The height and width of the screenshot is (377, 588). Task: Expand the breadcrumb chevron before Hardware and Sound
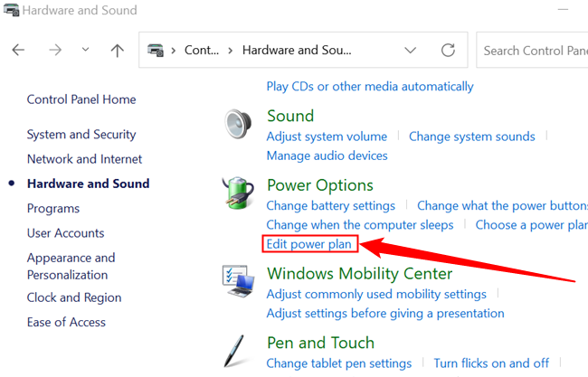231,51
